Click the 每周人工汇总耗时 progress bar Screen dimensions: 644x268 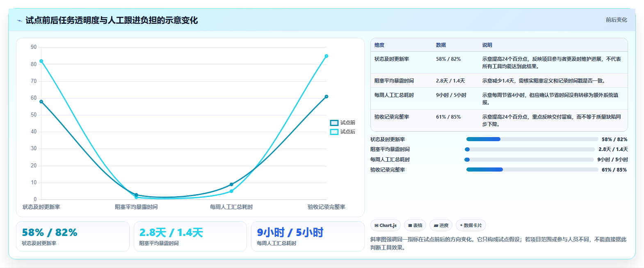coord(529,160)
